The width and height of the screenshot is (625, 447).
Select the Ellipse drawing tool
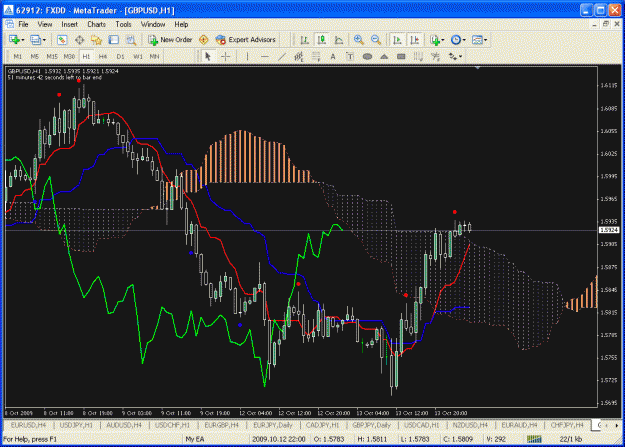(x=367, y=57)
